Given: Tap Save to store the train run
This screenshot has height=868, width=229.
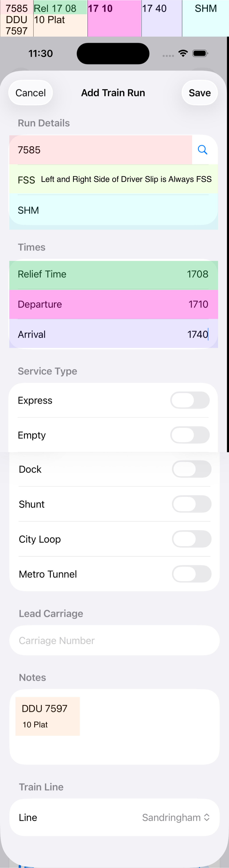Looking at the screenshot, I should pos(199,92).
